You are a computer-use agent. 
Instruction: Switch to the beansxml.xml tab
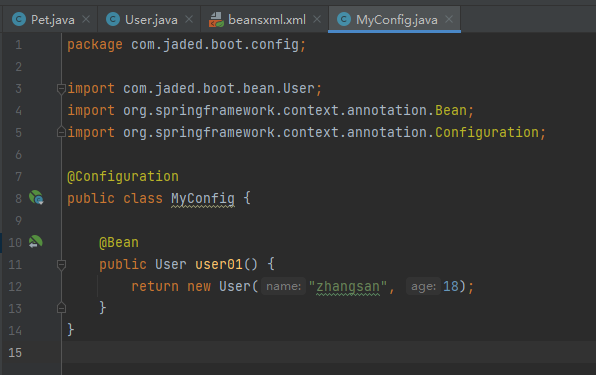(x=264, y=19)
